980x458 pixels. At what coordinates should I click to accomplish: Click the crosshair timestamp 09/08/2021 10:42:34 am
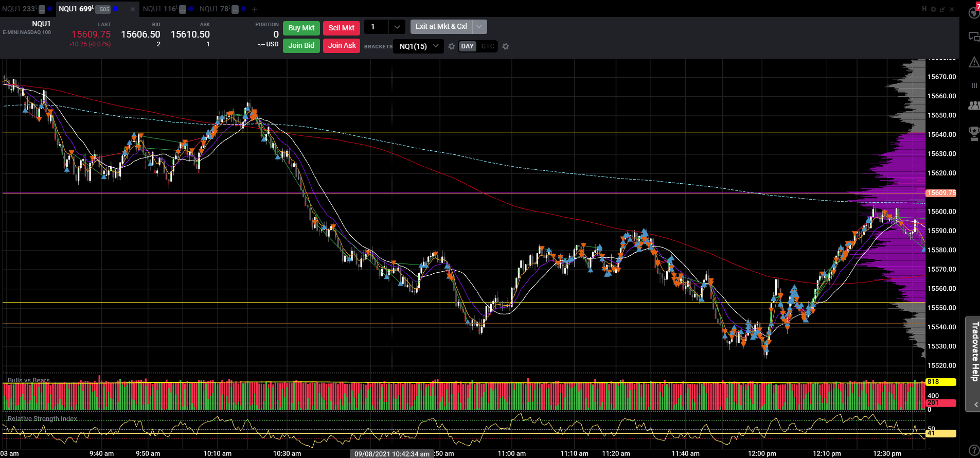click(x=392, y=454)
